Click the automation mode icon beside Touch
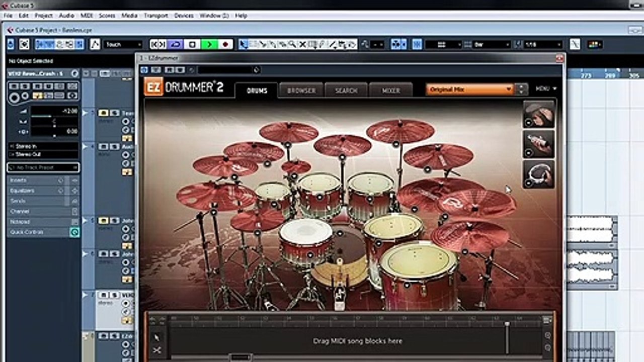 95,44
